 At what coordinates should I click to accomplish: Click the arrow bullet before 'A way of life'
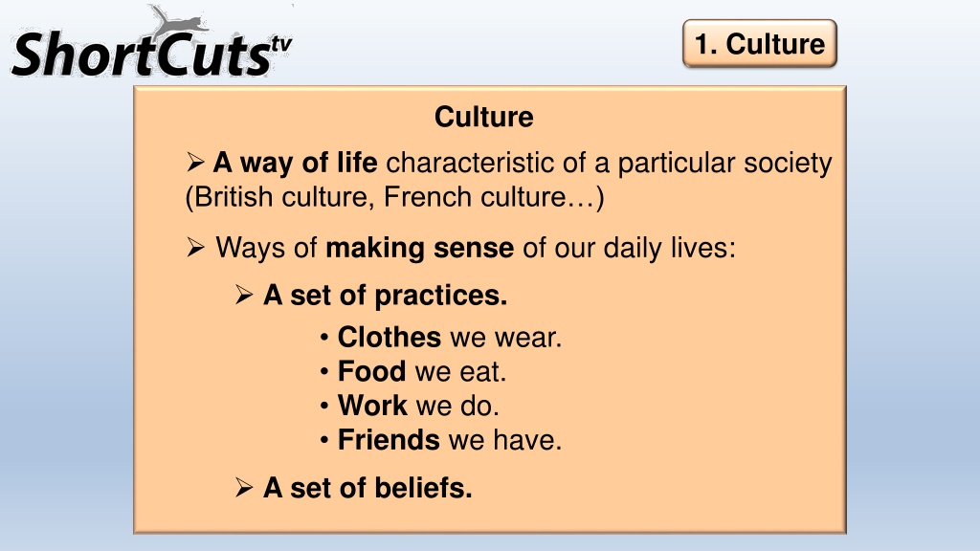[x=195, y=163]
